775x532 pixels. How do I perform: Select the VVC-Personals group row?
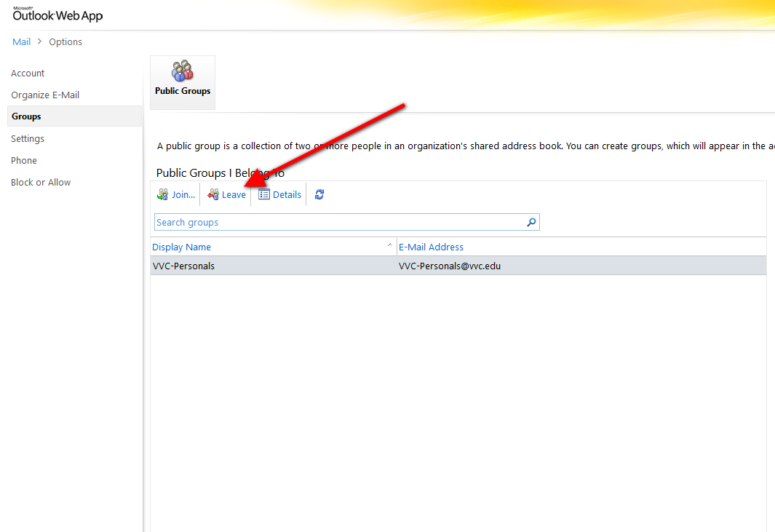(x=183, y=266)
